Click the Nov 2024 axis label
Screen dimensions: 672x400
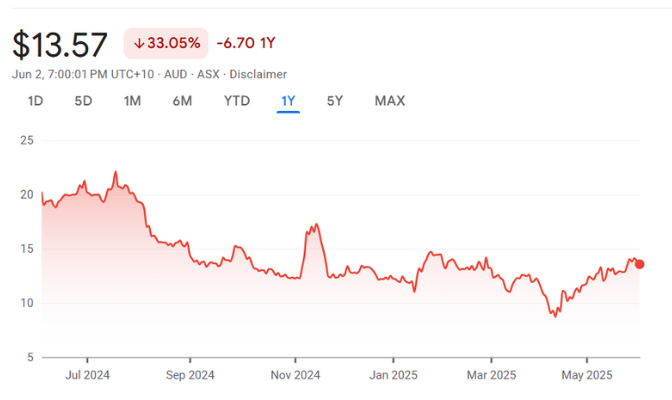pos(295,376)
